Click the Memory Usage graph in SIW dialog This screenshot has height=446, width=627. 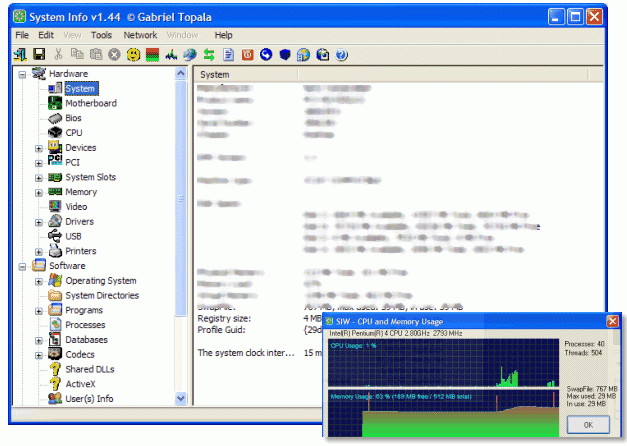[x=443, y=414]
